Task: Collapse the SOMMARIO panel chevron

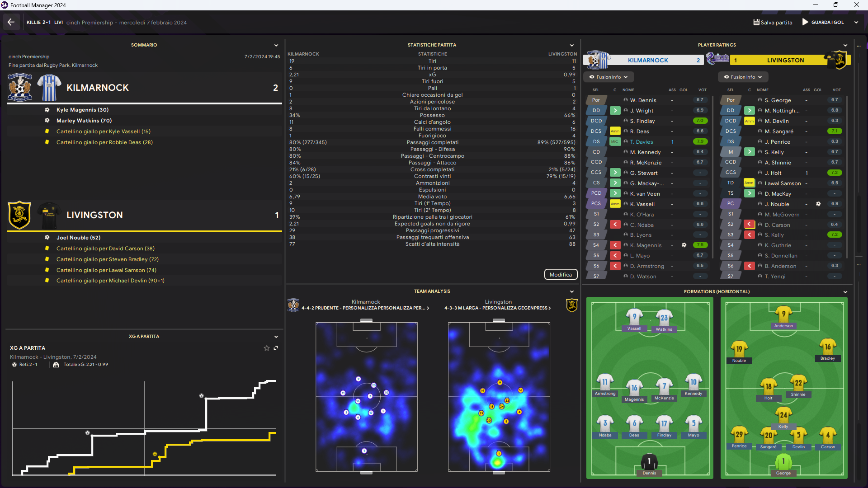Action: click(x=276, y=45)
